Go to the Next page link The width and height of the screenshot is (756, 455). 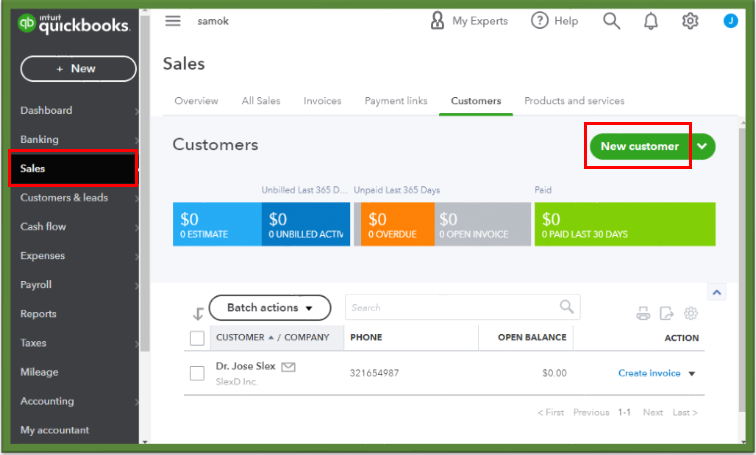click(x=653, y=413)
